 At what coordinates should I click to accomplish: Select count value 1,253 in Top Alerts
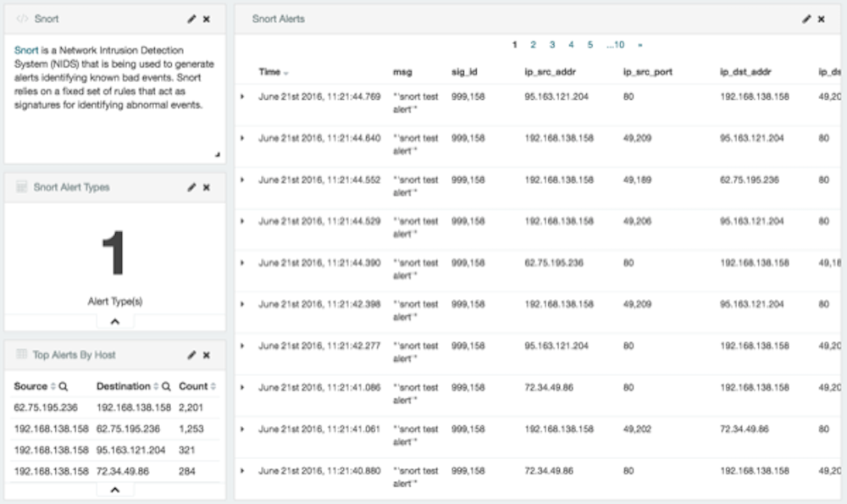click(191, 429)
